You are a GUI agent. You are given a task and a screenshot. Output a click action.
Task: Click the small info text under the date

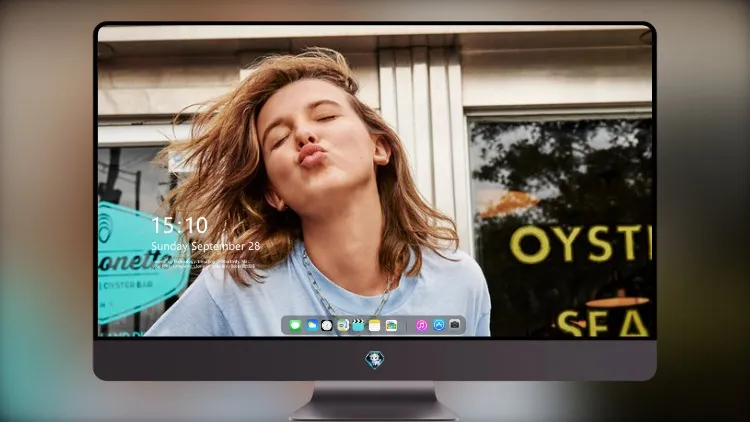click(x=203, y=264)
